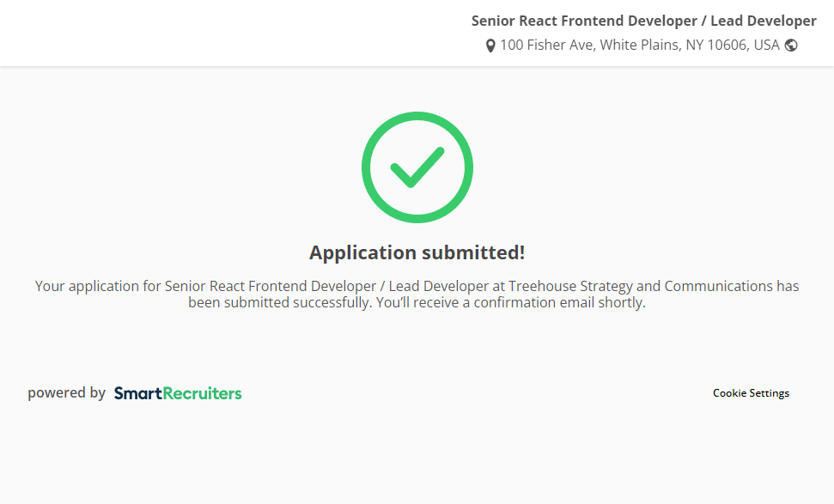Click the job title in the confirmation paragraph
Screen dimensions: 834x504
tap(326, 286)
